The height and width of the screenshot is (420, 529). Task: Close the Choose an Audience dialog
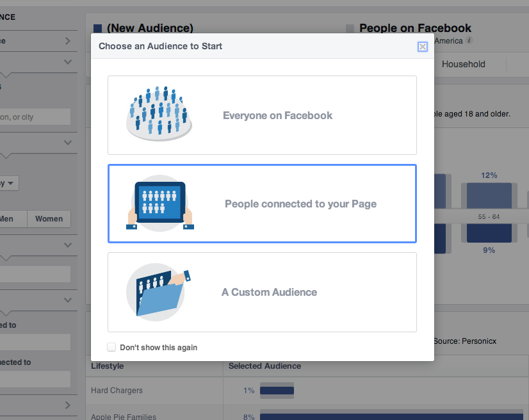tap(423, 47)
